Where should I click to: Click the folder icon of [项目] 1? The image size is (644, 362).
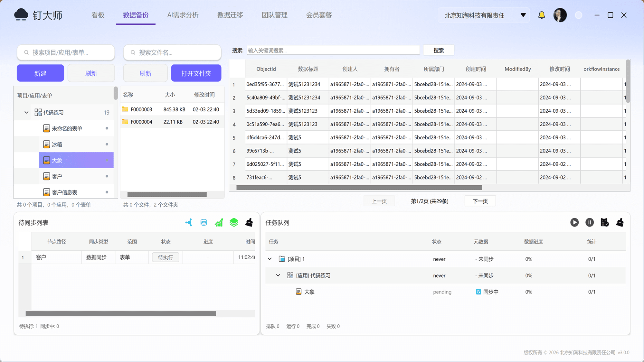coord(282,259)
